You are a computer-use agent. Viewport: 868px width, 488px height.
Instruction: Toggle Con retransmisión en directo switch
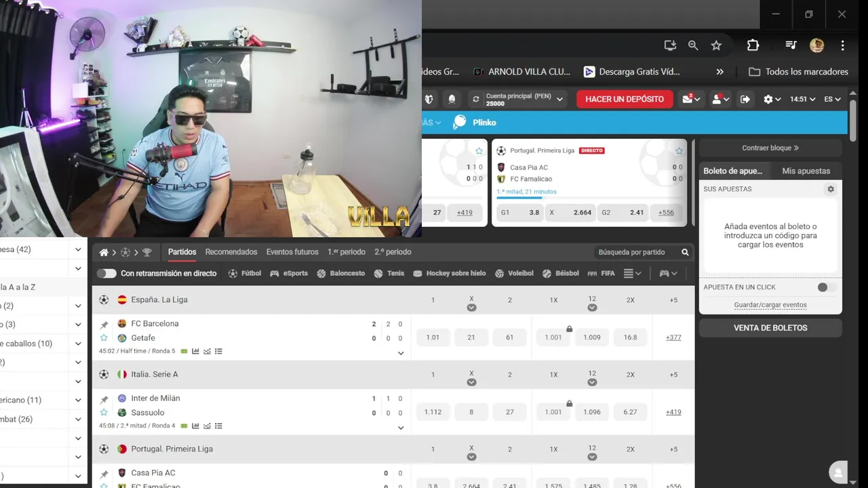pos(106,273)
